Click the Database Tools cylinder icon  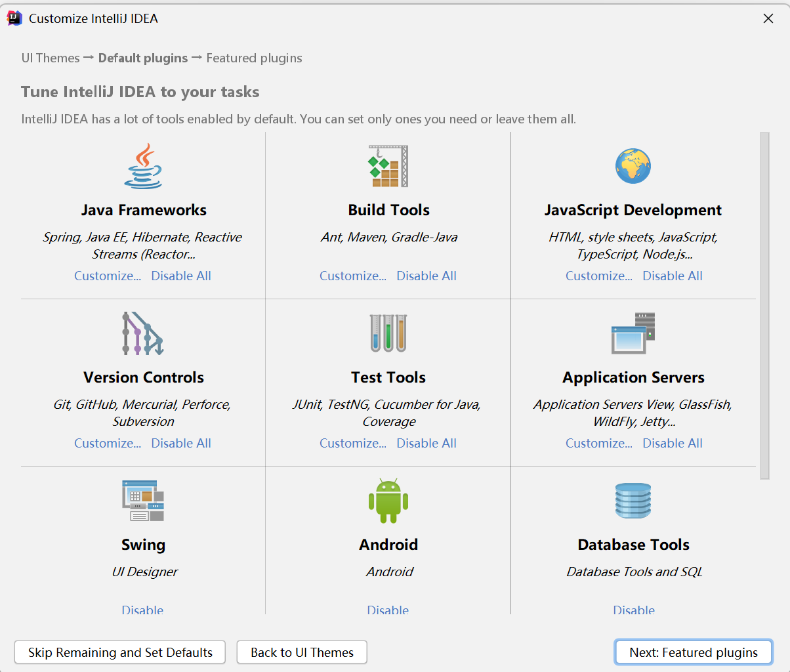click(633, 501)
